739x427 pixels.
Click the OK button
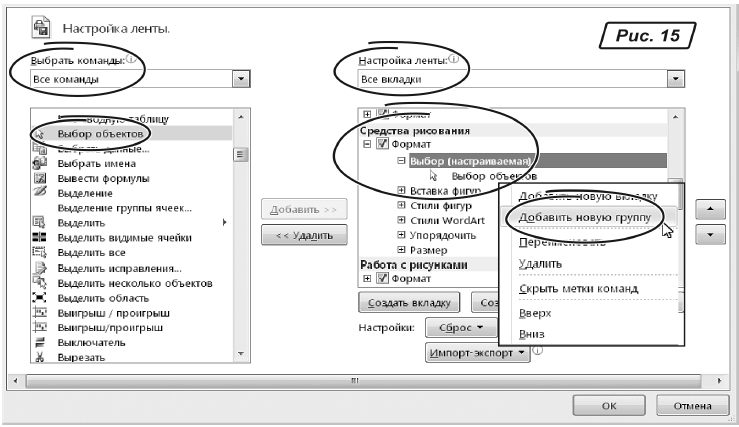609,406
